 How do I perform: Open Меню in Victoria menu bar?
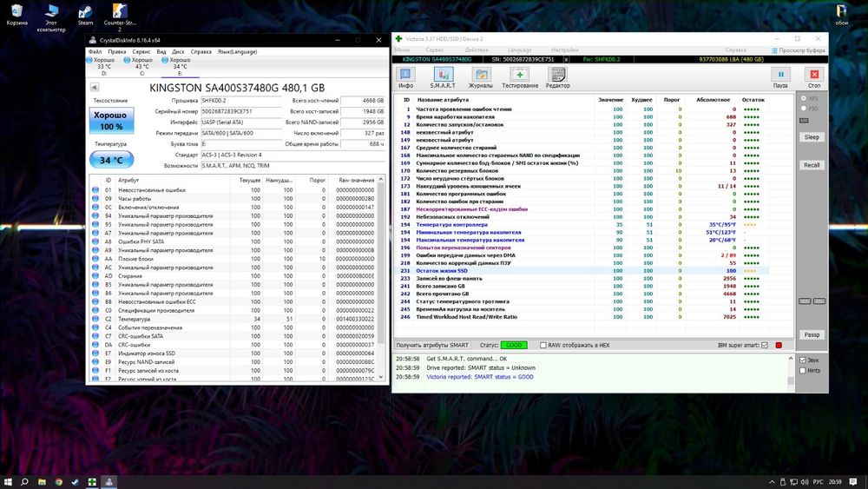pyautogui.click(x=402, y=50)
